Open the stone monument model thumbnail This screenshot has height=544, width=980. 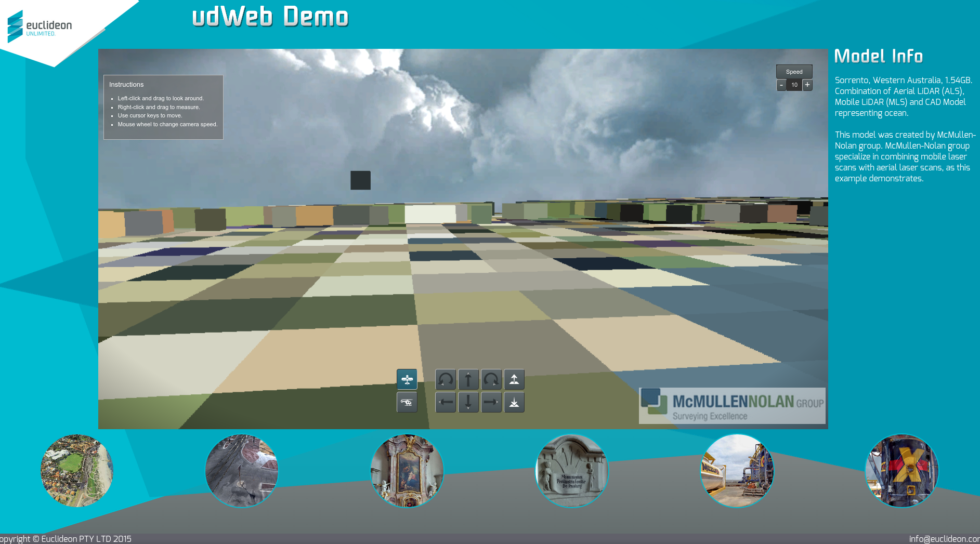572,471
